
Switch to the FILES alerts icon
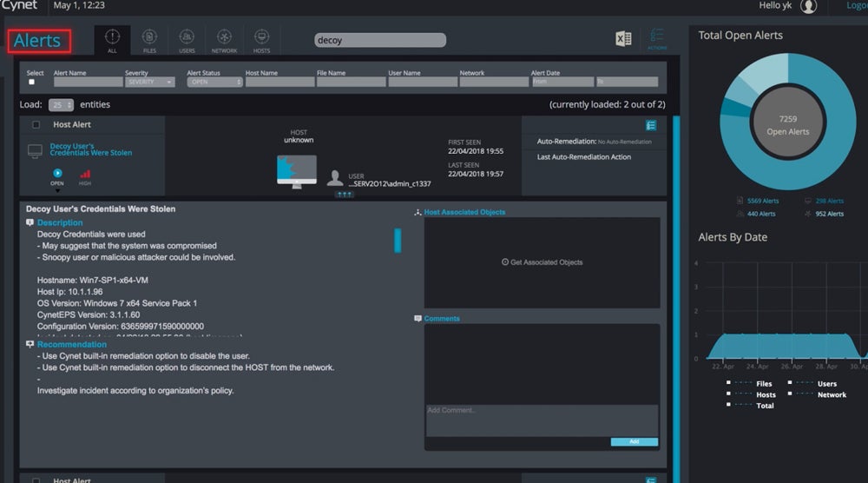click(149, 40)
